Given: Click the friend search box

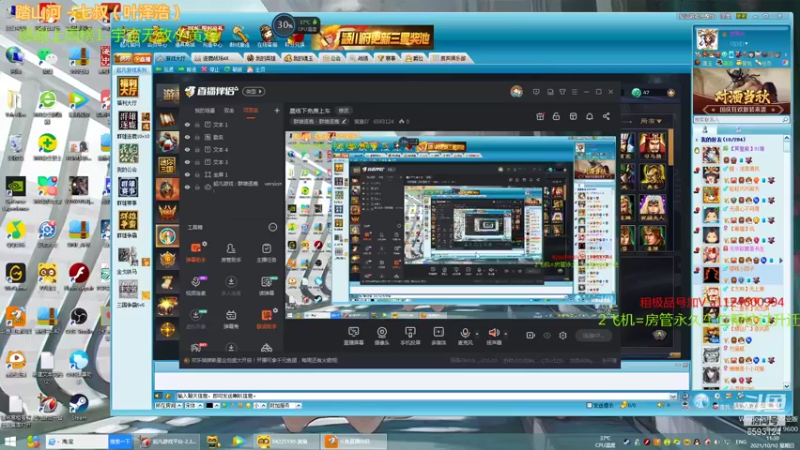Looking at the screenshot, I should (x=740, y=119).
